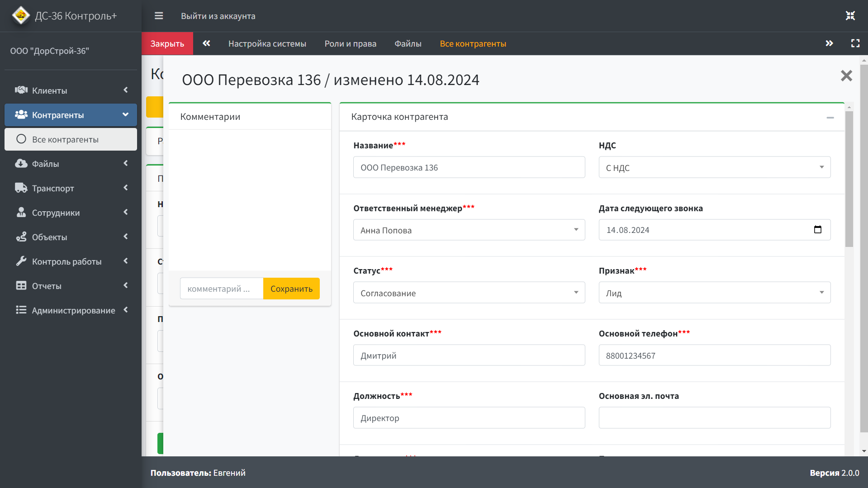Screen dimensions: 868x488
Task: Click the ООО "ДорСтрой-36" company name
Action: pyautogui.click(x=50, y=51)
